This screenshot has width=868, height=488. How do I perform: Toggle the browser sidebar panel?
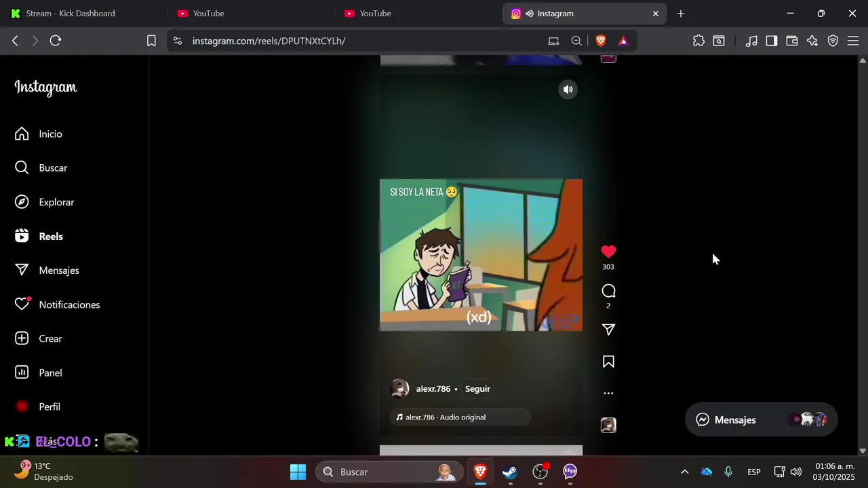(772, 41)
